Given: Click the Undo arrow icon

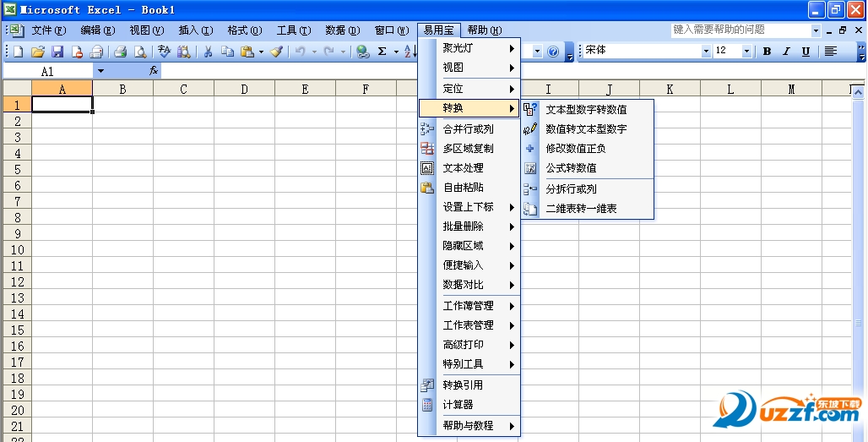Looking at the screenshot, I should (x=301, y=52).
